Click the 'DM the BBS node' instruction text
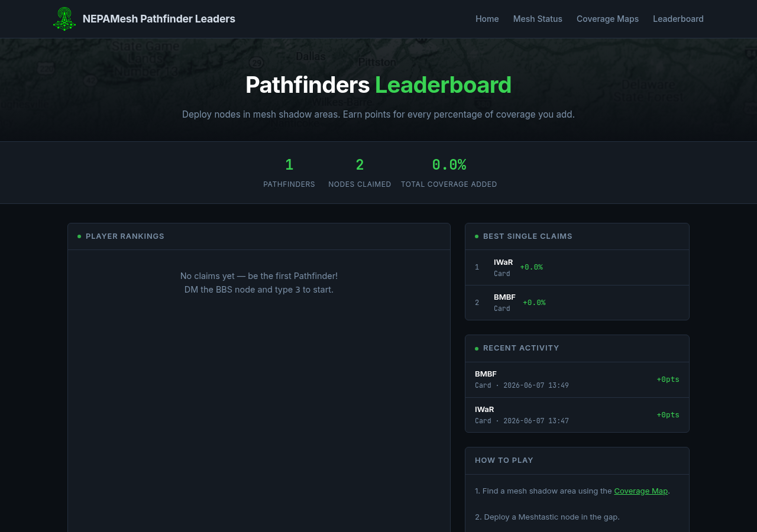 [x=259, y=290]
